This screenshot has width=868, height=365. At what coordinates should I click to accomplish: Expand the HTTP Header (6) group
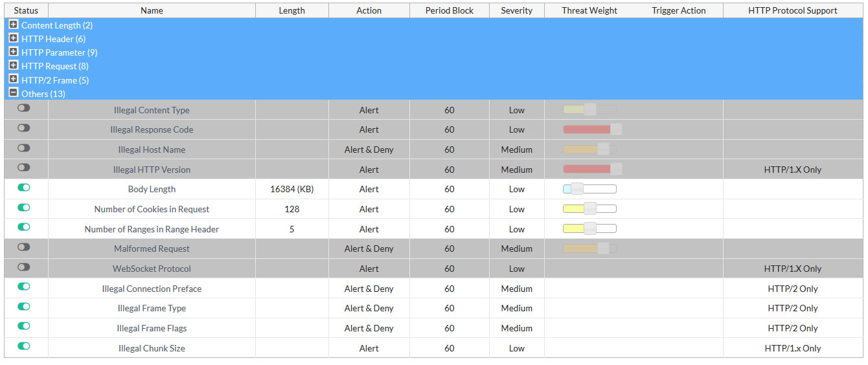14,38
